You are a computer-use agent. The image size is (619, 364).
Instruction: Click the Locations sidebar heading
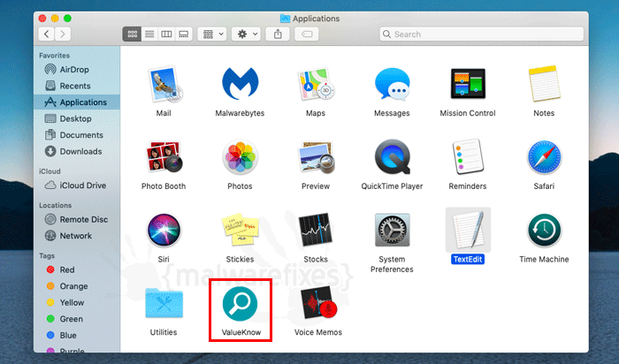point(55,206)
